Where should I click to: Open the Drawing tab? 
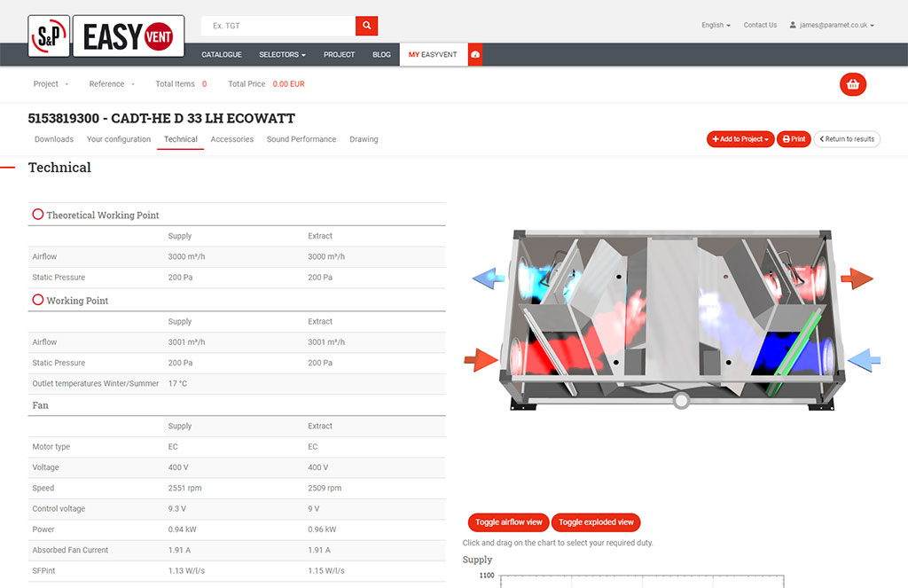coord(364,139)
